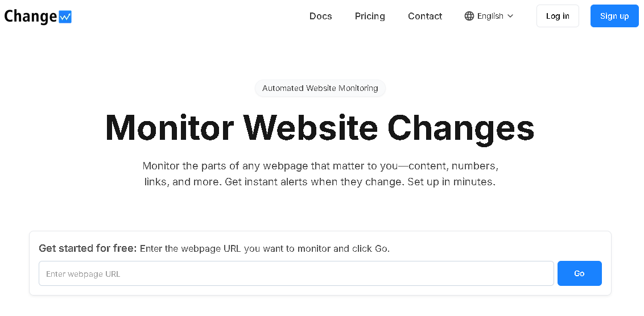Click the Monitor Website Changes heading

(x=320, y=127)
